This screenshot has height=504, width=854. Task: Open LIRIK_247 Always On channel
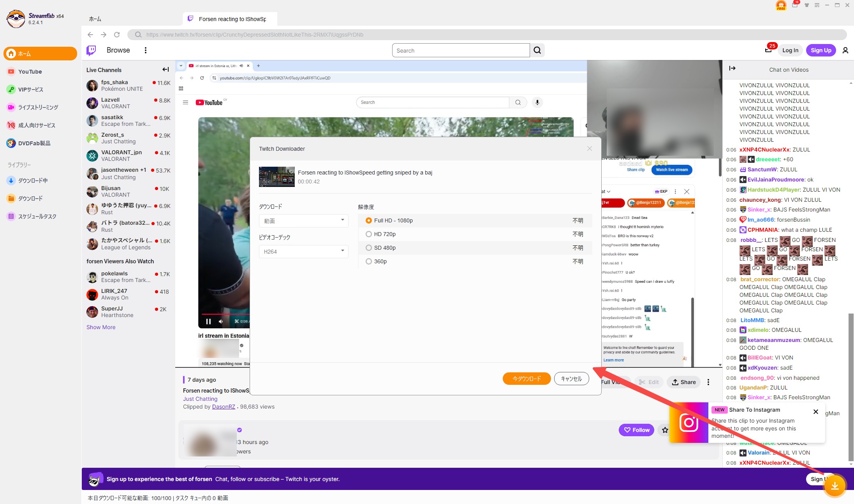click(x=129, y=294)
